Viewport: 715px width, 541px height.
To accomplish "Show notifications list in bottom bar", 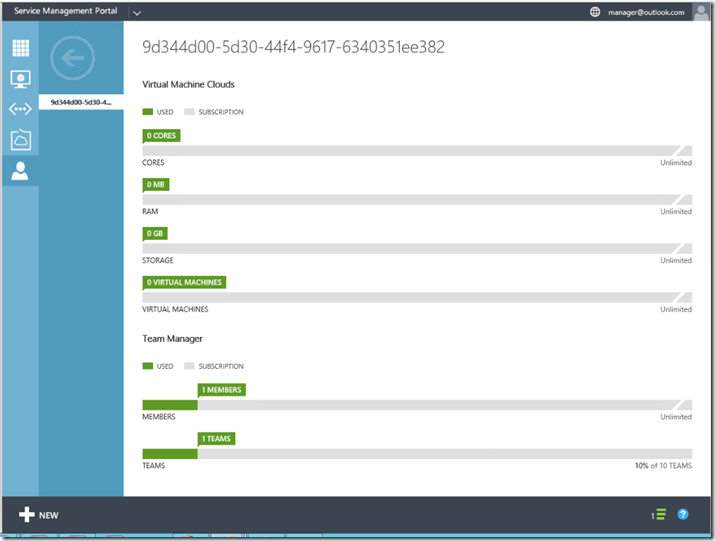I will coord(659,515).
